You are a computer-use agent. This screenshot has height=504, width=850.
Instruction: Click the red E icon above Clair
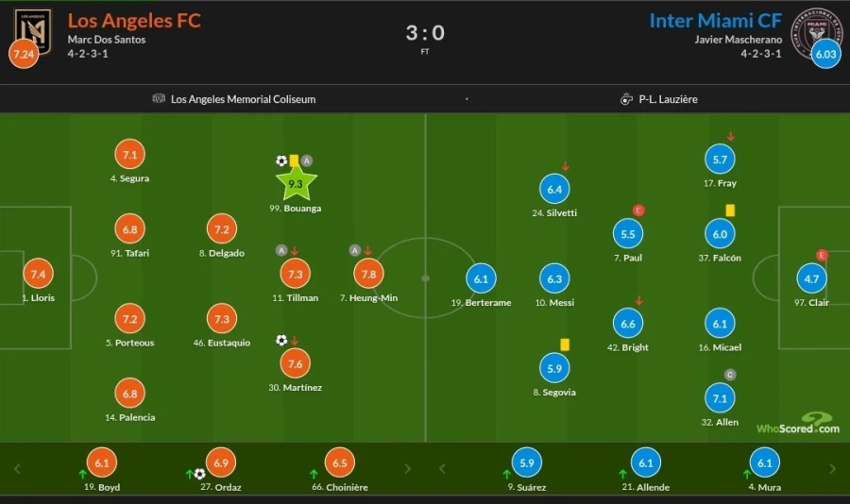(822, 255)
